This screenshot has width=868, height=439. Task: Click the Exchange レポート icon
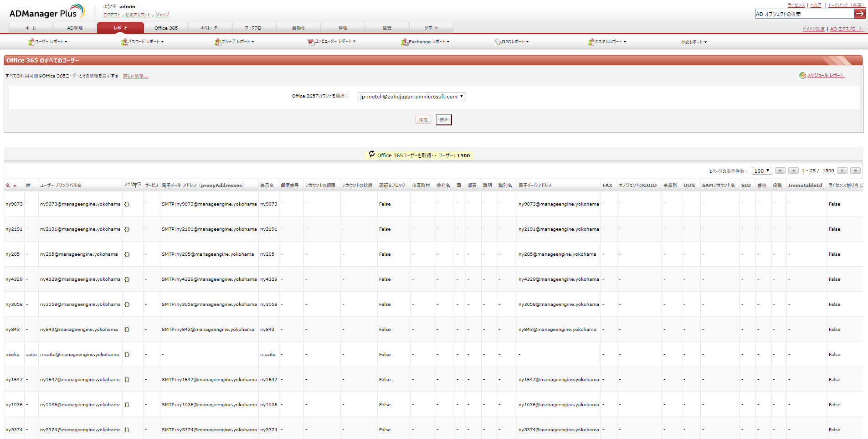[x=404, y=42]
